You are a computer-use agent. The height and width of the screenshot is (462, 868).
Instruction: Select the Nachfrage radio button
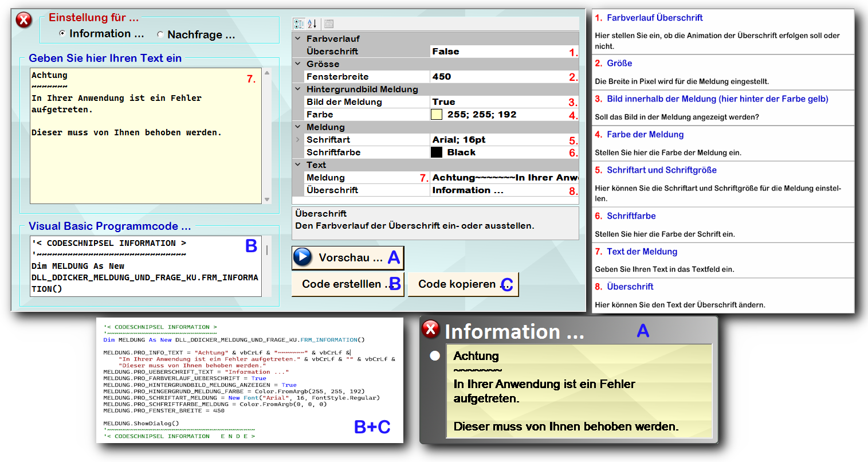click(160, 35)
